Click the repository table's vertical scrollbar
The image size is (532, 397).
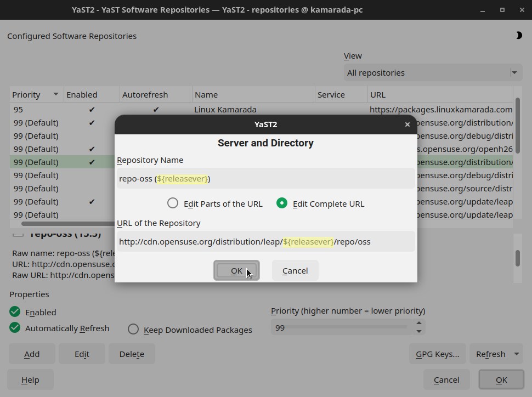(x=517, y=126)
